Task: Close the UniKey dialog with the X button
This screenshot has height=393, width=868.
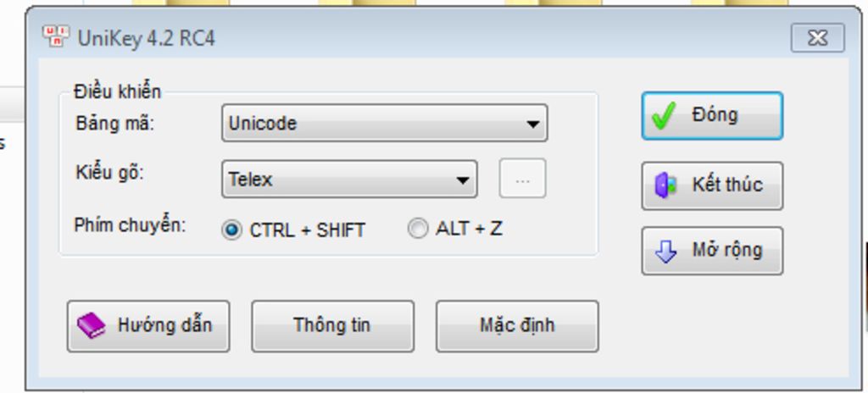Action: pyautogui.click(x=817, y=38)
